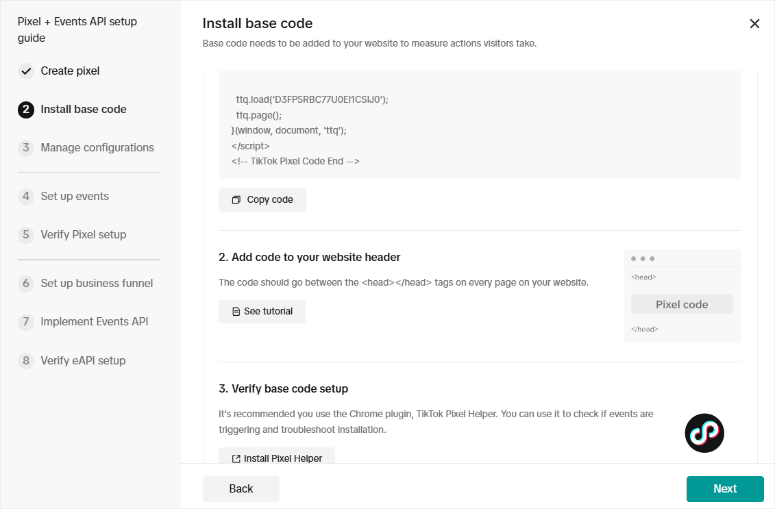Viewport: 775px width, 509px height.
Task: Select Set up events step
Action: point(75,197)
